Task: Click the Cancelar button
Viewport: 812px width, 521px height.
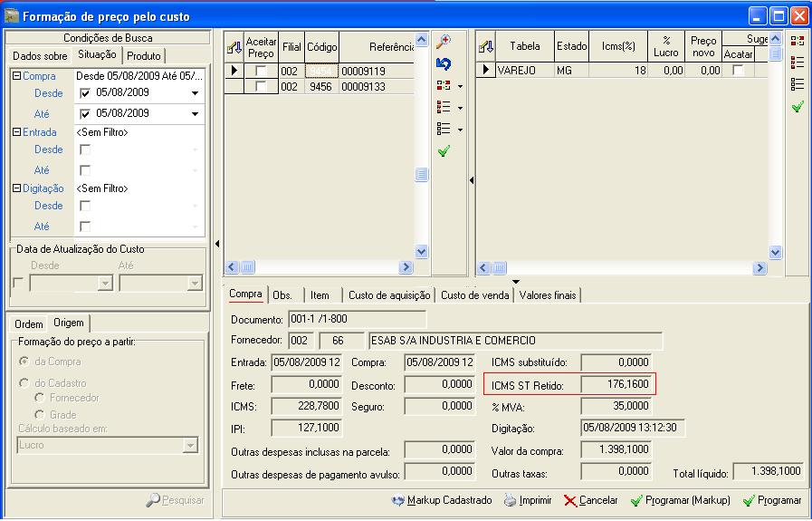Action: point(590,500)
